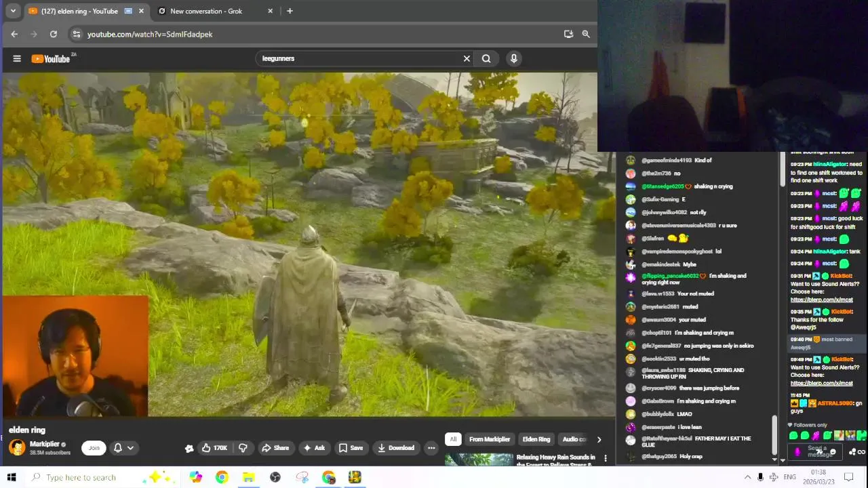Open the Windows notification center icon

(x=848, y=477)
